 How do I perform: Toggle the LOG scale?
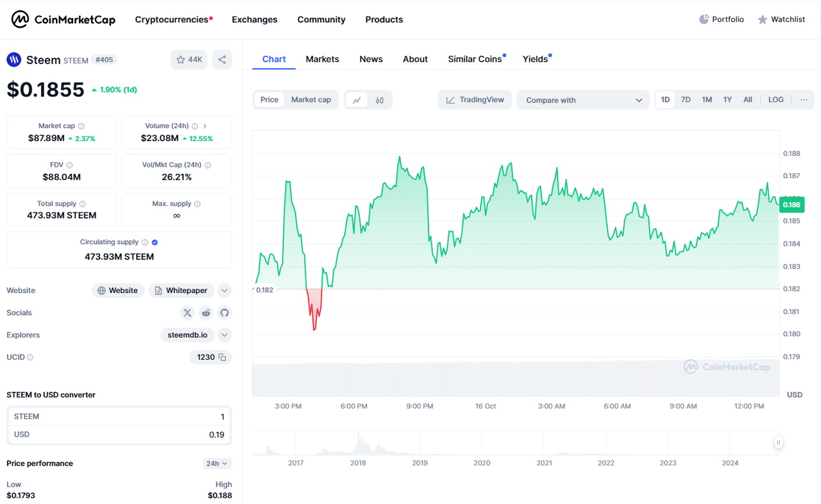click(776, 100)
